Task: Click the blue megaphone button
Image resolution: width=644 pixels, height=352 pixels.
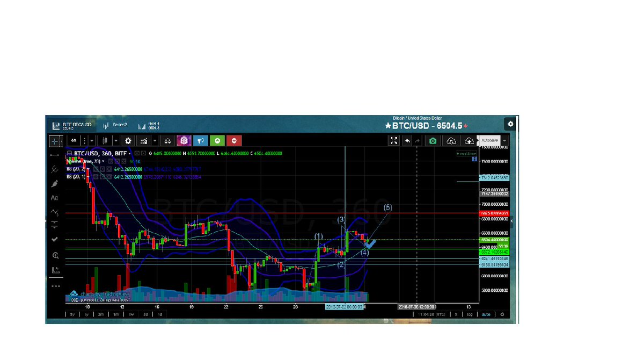Action: point(201,141)
